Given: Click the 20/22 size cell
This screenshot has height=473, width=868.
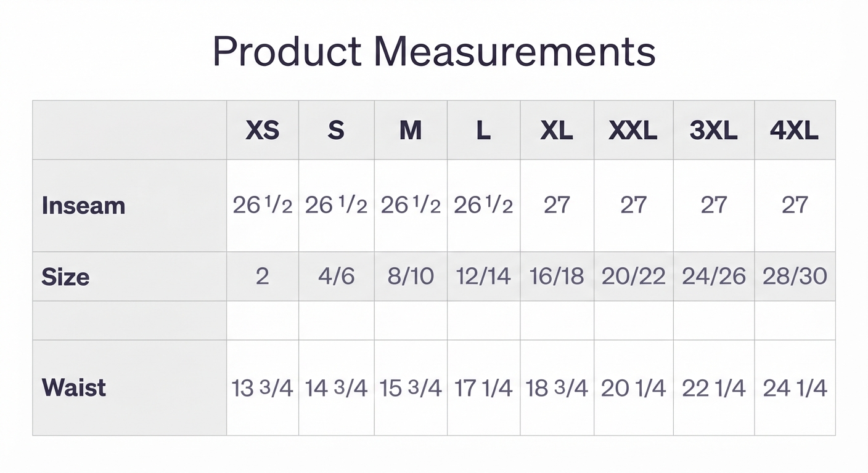Looking at the screenshot, I should point(634,277).
